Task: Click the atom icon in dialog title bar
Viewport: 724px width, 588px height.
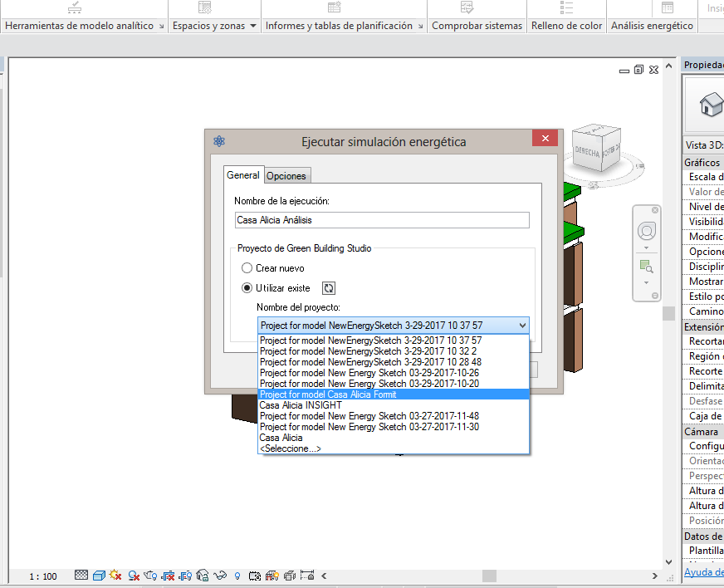Action: [x=219, y=141]
